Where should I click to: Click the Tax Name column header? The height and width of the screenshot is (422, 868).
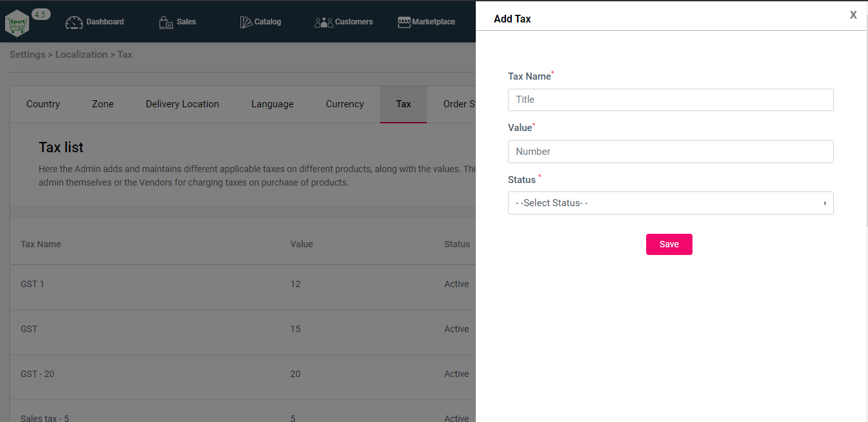(x=41, y=244)
